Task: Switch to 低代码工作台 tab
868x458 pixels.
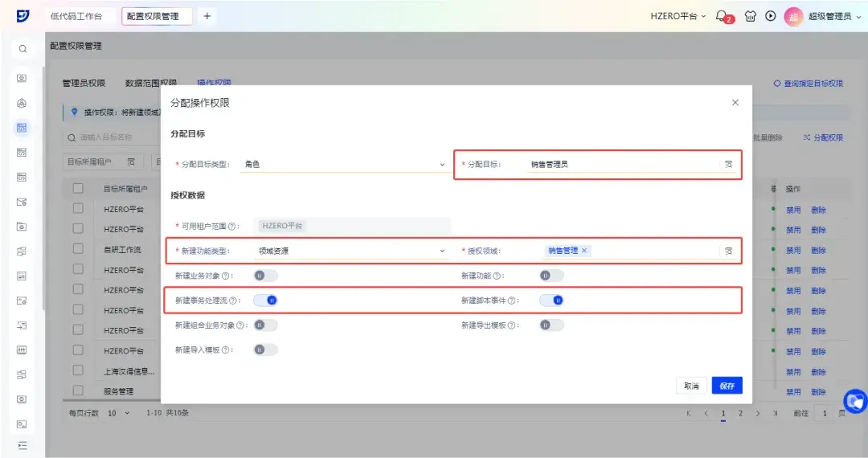Action: coord(76,17)
